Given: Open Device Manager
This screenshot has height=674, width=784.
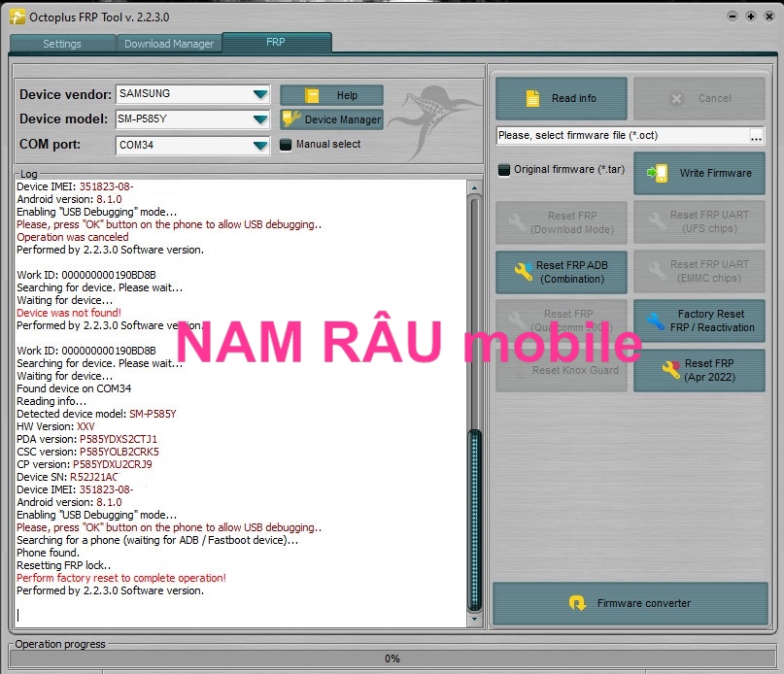Looking at the screenshot, I should (331, 119).
